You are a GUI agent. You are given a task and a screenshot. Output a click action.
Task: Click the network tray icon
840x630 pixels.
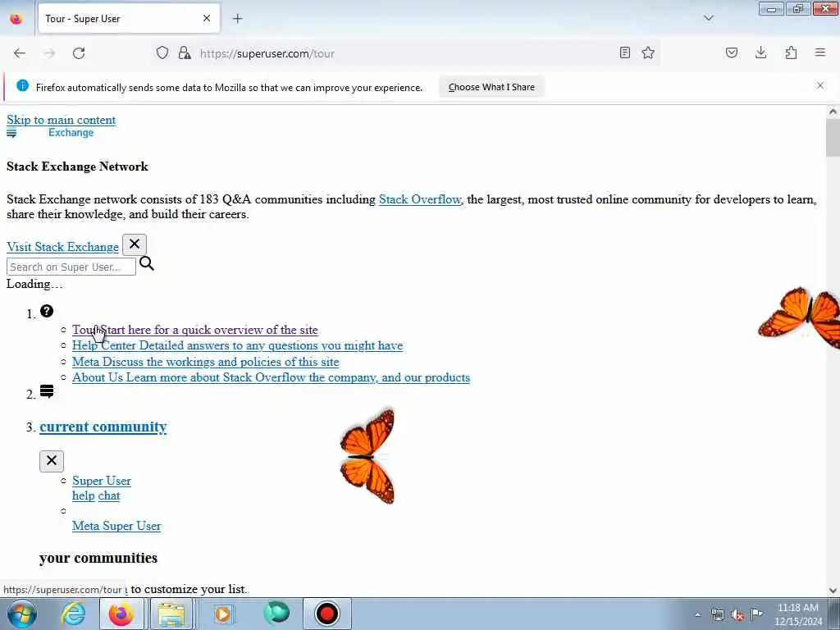(717, 614)
